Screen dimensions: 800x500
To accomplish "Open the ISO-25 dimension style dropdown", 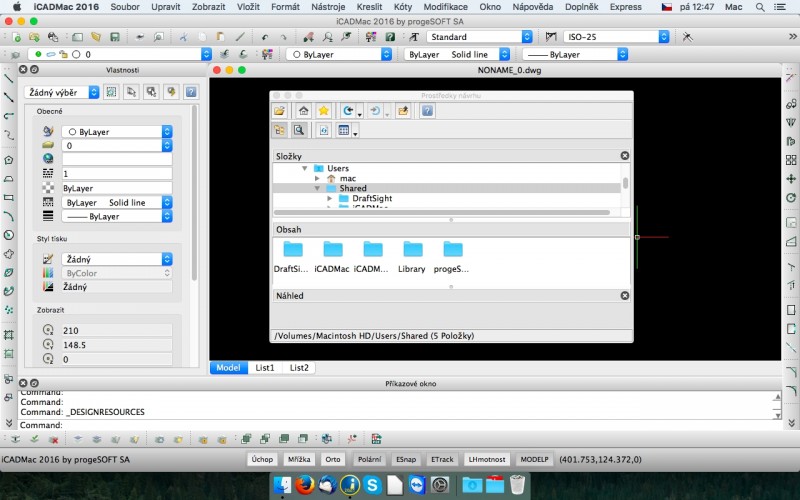I will pos(616,37).
